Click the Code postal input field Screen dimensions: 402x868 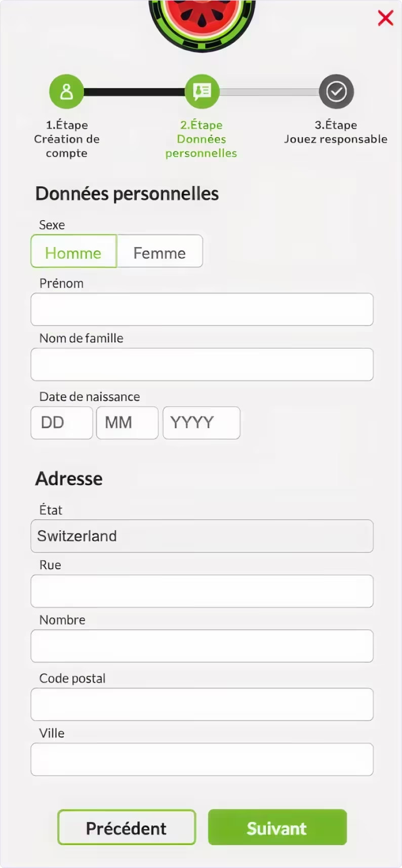202,705
